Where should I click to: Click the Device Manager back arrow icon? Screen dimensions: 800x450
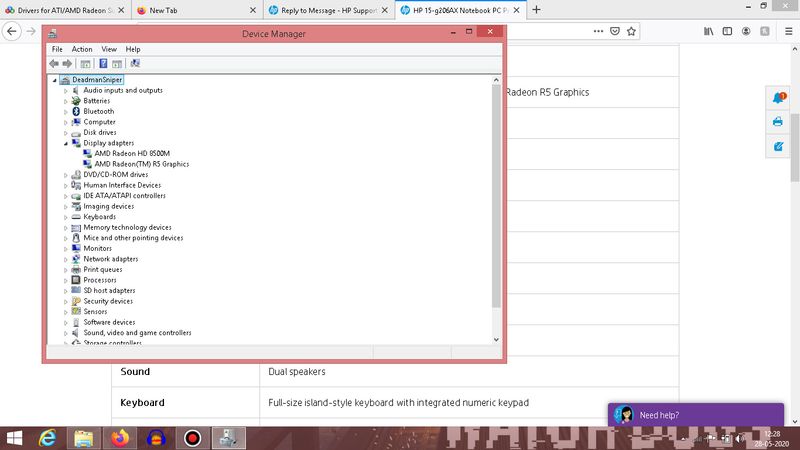(54, 64)
